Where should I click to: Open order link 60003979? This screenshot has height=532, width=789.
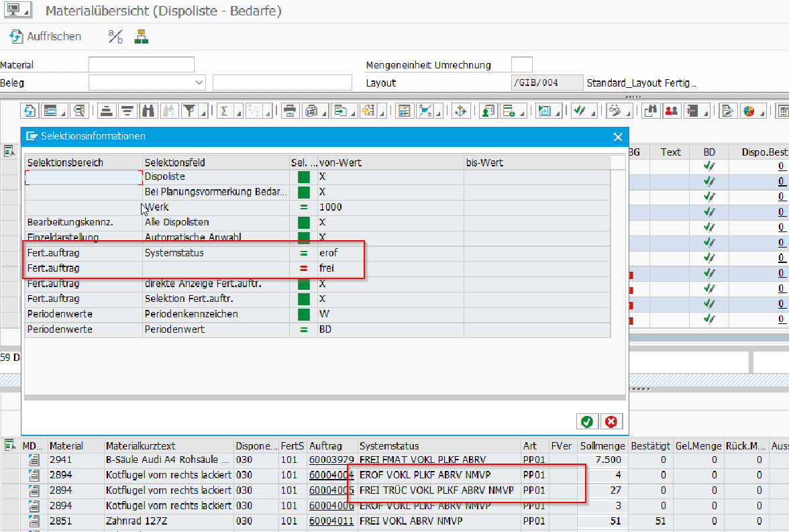(331, 460)
